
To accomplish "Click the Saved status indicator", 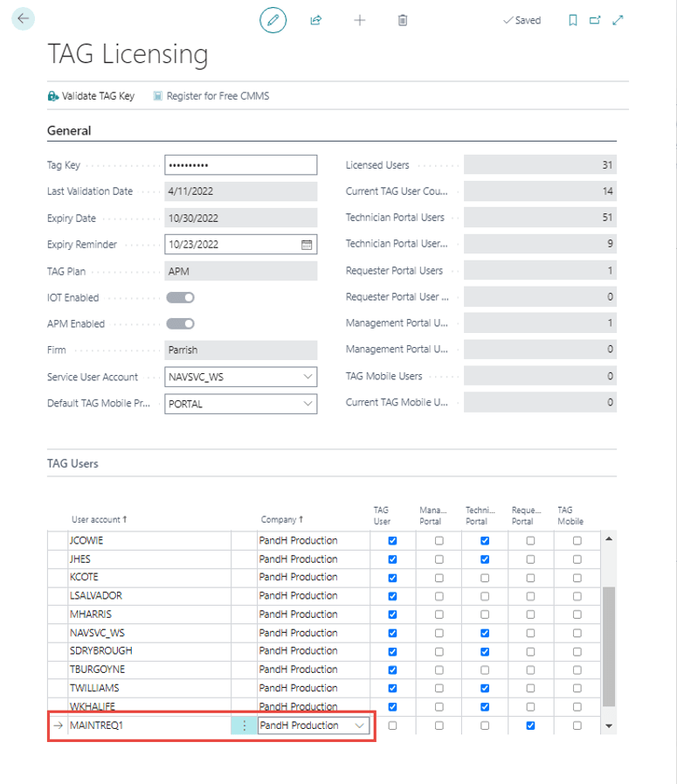I will [x=522, y=20].
